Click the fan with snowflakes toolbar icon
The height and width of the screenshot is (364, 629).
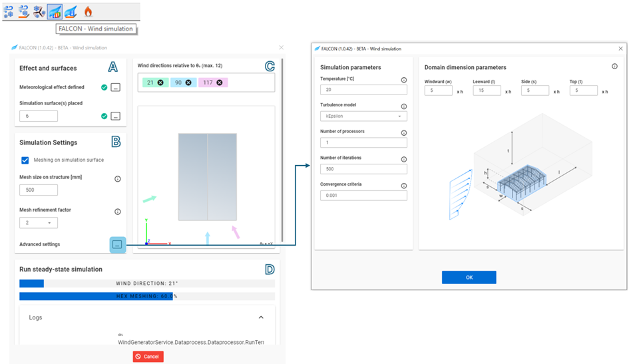pyautogui.click(x=39, y=11)
